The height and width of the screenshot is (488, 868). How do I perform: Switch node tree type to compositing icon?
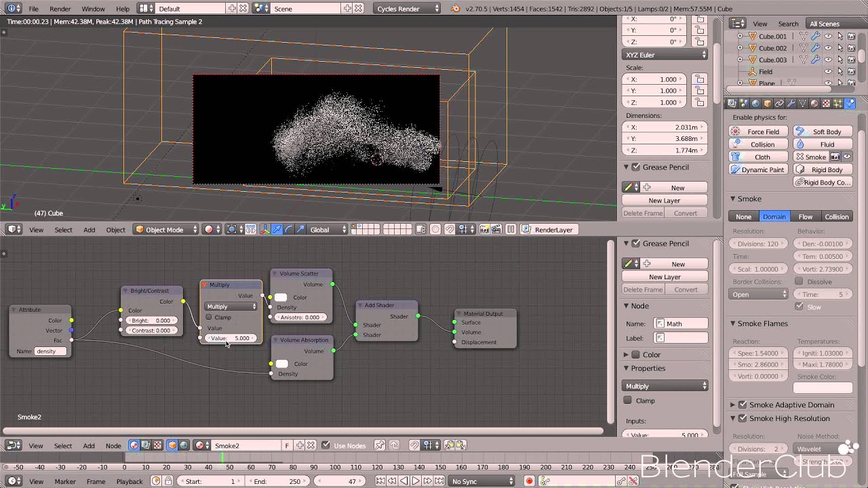click(x=145, y=445)
